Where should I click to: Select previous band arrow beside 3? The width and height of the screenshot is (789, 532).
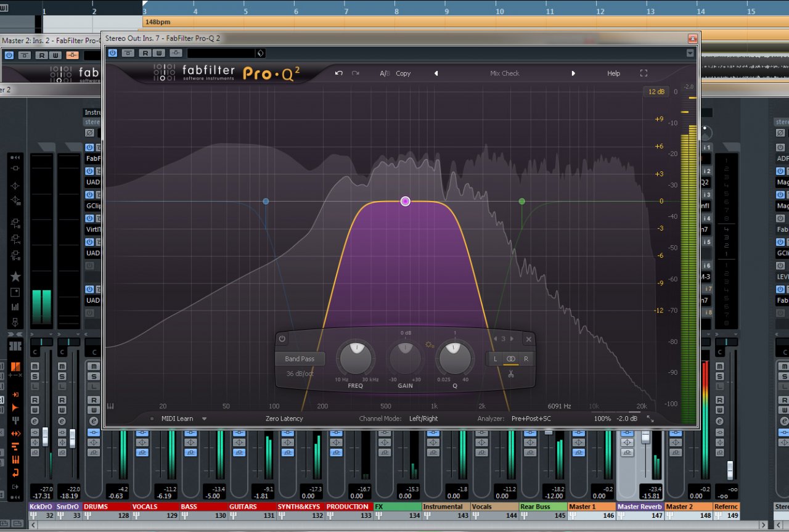point(495,338)
